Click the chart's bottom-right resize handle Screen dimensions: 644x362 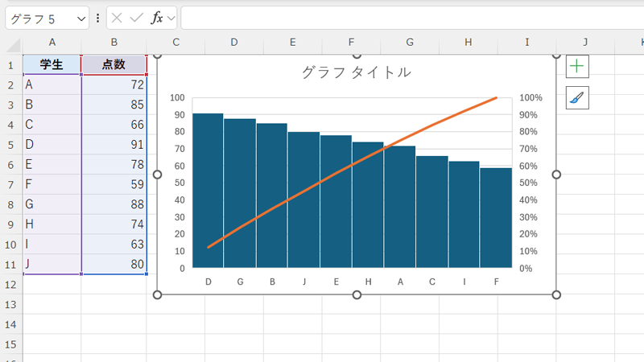pyautogui.click(x=556, y=294)
